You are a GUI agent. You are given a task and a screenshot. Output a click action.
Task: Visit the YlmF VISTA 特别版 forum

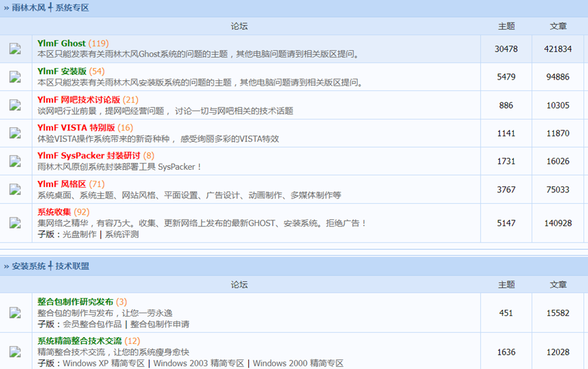click(x=76, y=128)
